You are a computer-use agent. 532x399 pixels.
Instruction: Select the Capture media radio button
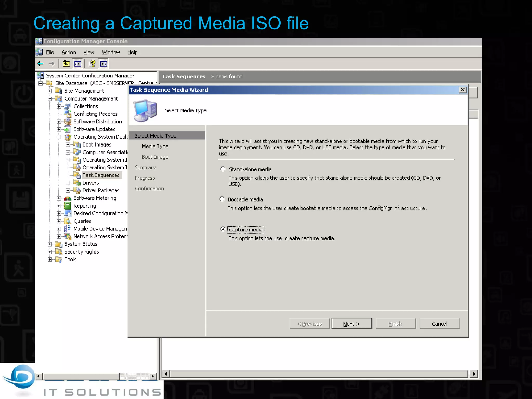pos(223,229)
